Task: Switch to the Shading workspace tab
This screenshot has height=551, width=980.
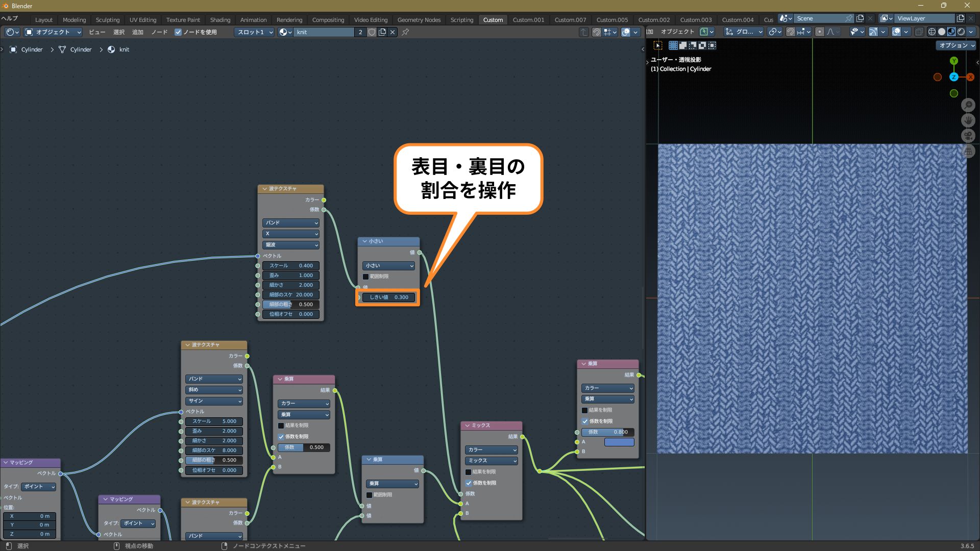Action: click(x=220, y=20)
